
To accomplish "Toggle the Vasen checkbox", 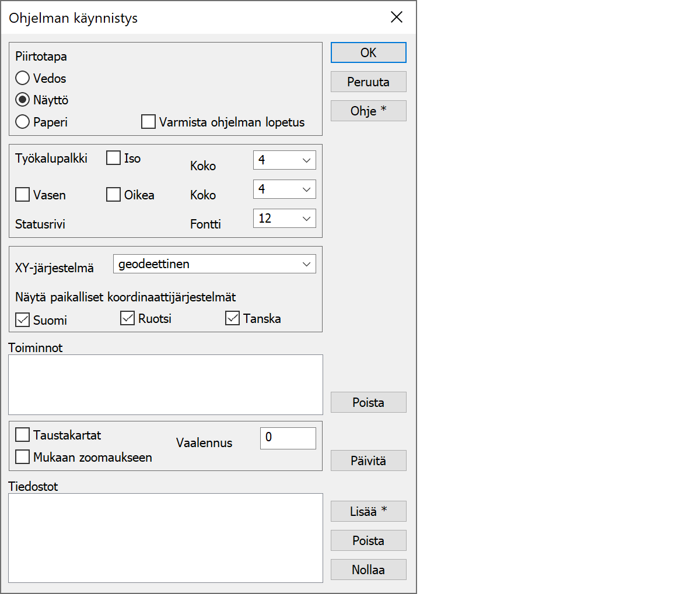I will tap(23, 195).
